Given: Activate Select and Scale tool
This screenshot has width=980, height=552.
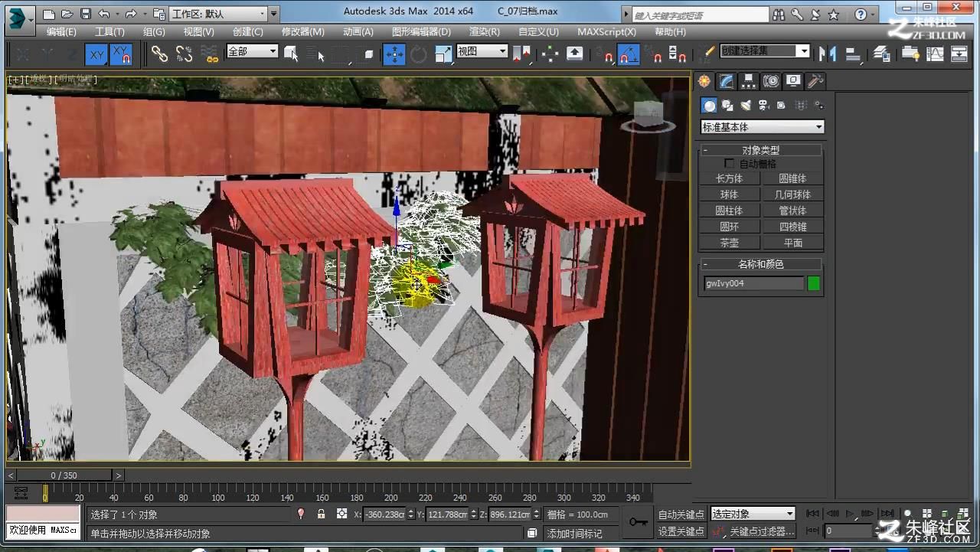Looking at the screenshot, I should point(443,54).
